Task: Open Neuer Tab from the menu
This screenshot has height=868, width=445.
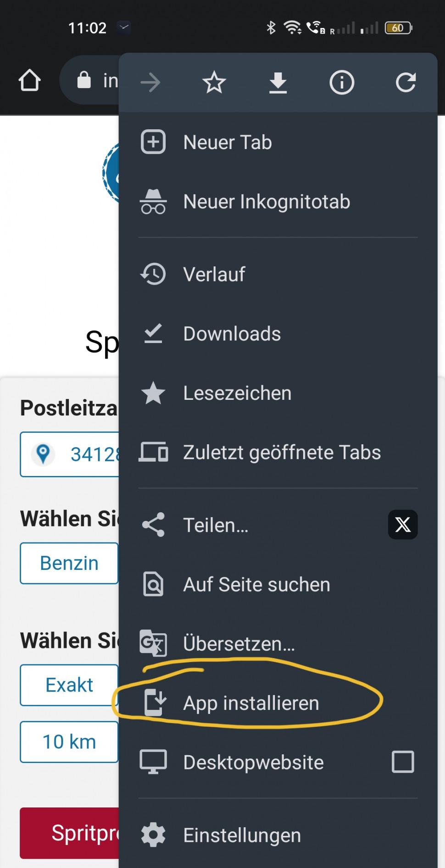Action: 228,142
